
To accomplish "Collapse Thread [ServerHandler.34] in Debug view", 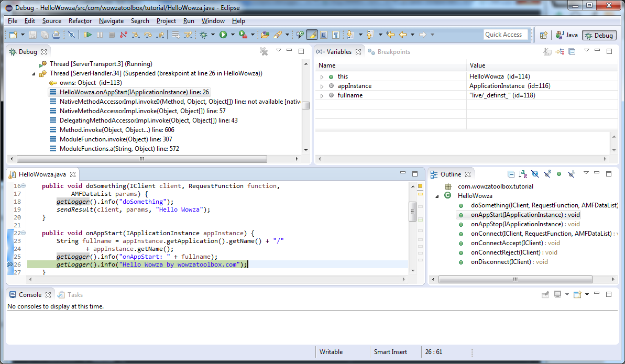I will [x=35, y=73].
